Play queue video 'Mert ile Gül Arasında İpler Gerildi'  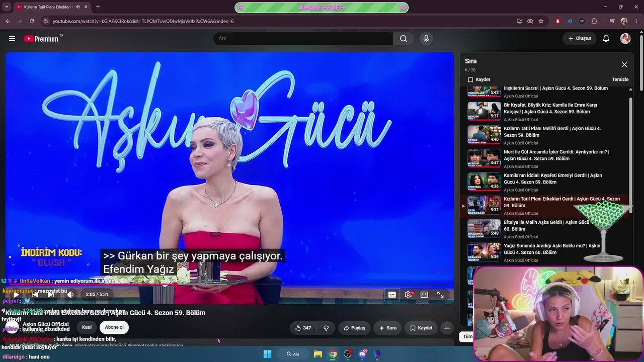click(546, 159)
